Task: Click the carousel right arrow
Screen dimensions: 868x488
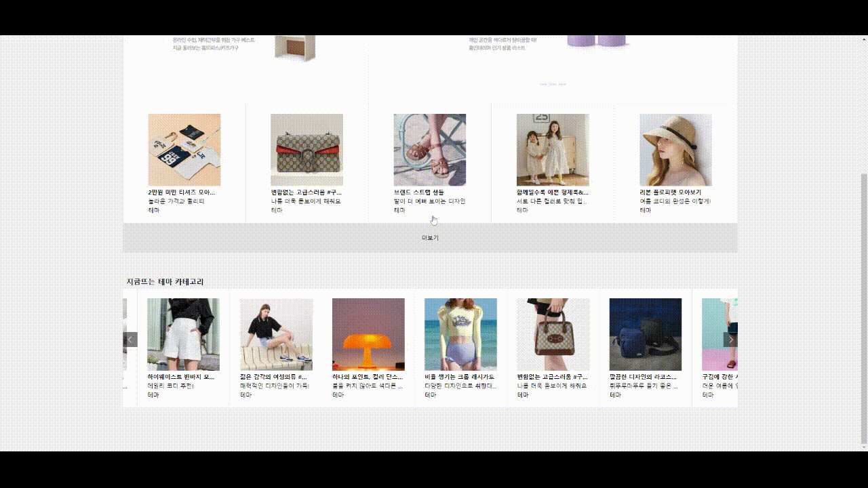Action: pyautogui.click(x=731, y=339)
